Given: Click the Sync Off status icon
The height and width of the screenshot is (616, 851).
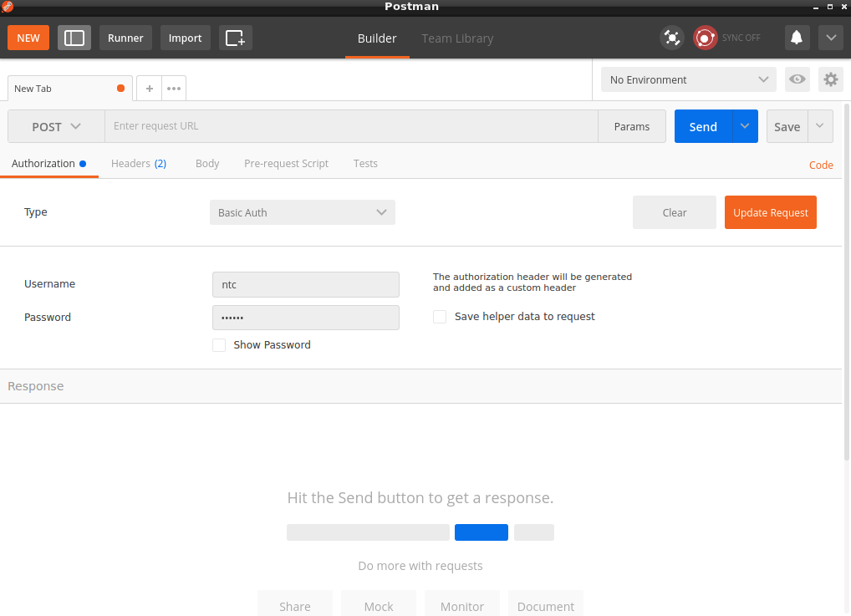Looking at the screenshot, I should pos(706,38).
